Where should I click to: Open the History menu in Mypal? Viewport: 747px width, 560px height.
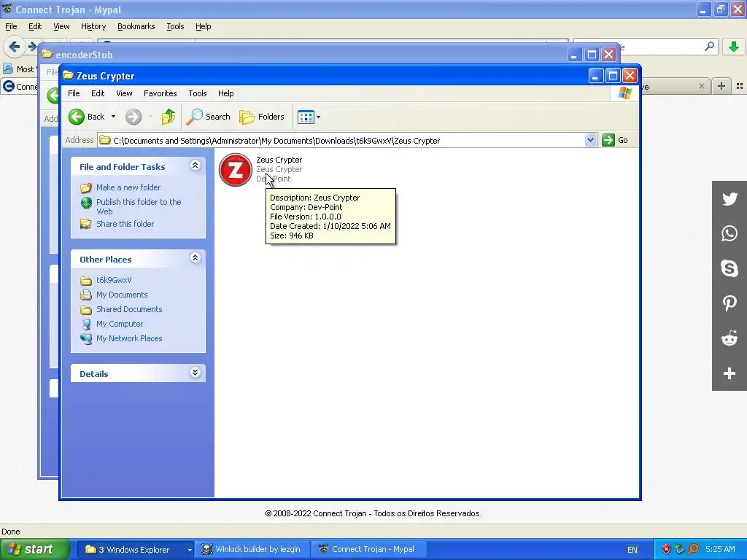point(93,26)
